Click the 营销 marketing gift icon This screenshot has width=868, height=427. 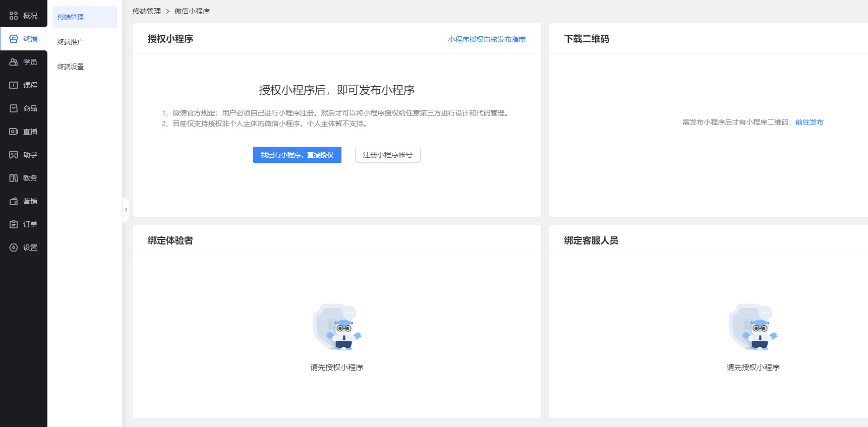click(x=14, y=201)
